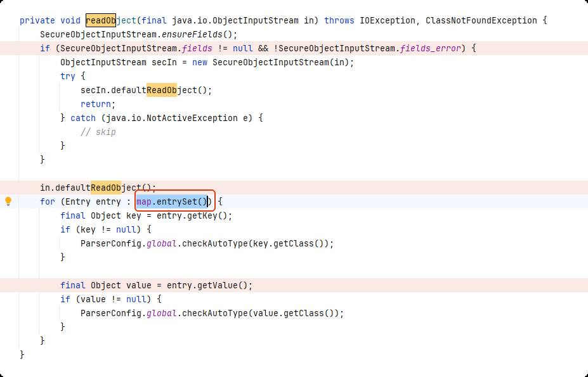Click 'if (key != null)' condition
Image resolution: width=588 pixels, height=377 pixels.
(x=100, y=230)
